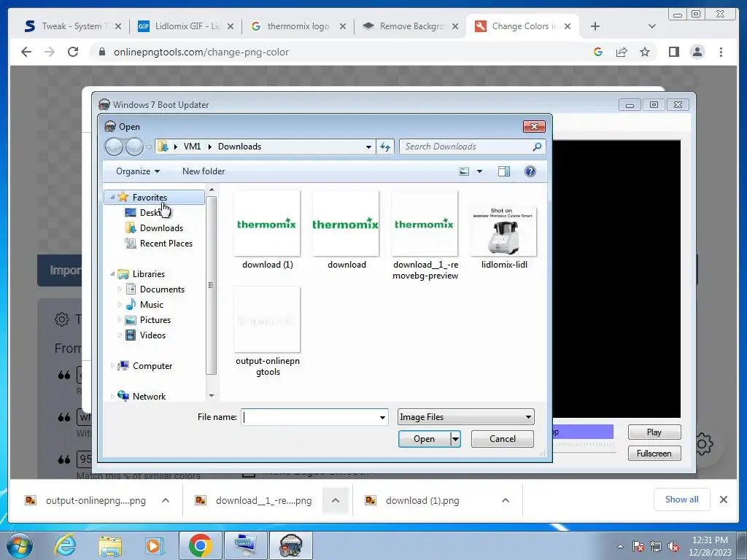Switch to the Remove Background tab

coord(411,26)
